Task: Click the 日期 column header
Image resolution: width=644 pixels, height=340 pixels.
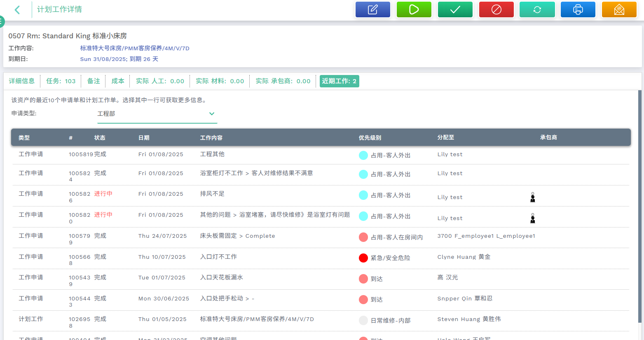Action: (144, 138)
